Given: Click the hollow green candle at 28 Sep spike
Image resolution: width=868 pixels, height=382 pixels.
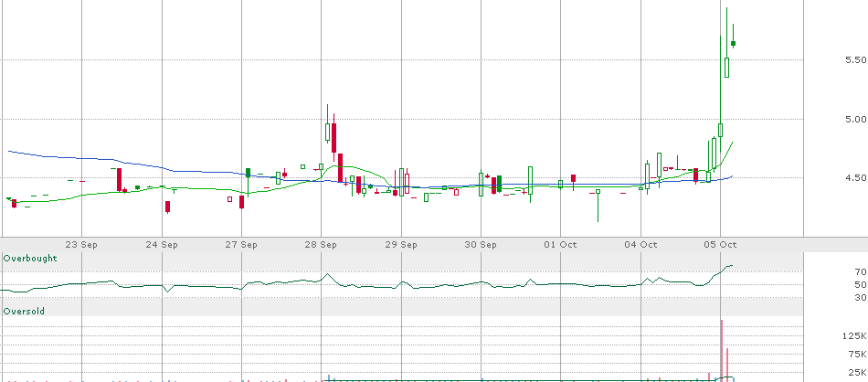Looking at the screenshot, I should 328,133.
